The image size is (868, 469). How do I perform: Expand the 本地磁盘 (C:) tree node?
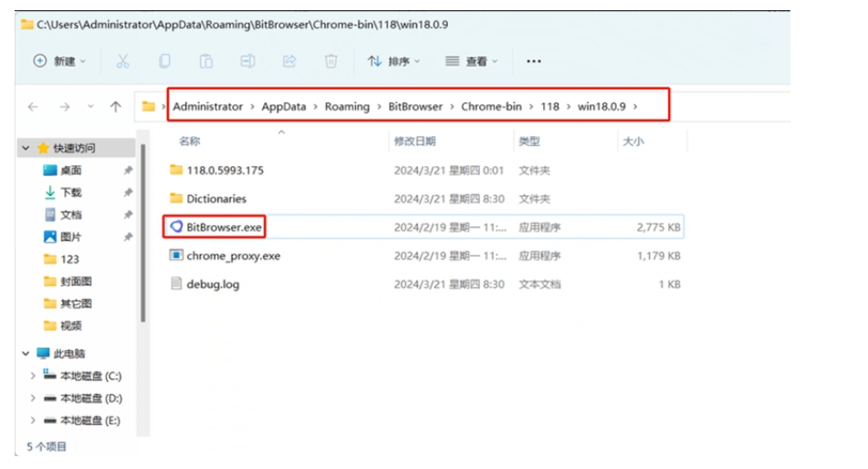(33, 376)
